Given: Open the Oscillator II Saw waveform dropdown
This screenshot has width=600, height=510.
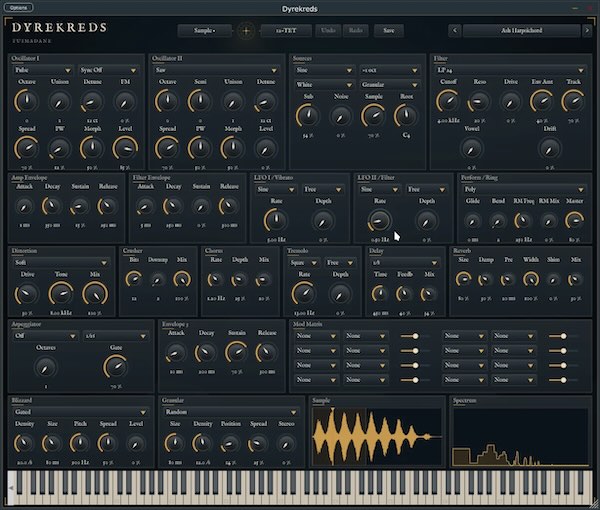Looking at the screenshot, I should [x=215, y=70].
